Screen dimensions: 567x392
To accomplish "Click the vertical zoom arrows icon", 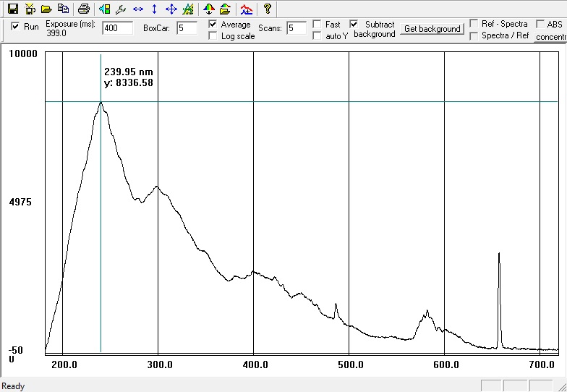I will click(x=155, y=9).
